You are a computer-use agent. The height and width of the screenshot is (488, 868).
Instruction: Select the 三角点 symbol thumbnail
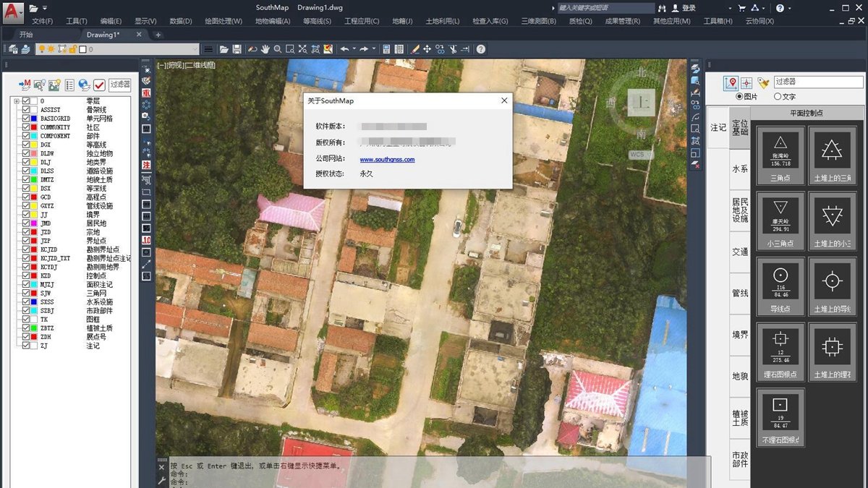(780, 156)
